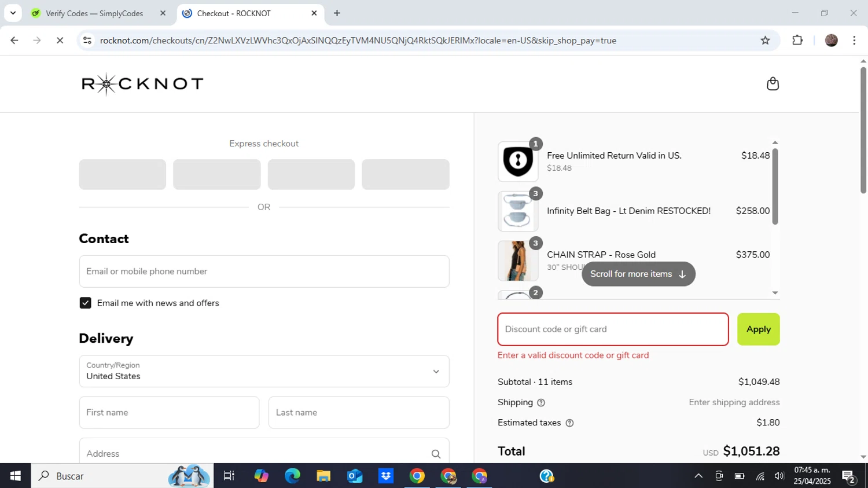Screen dimensions: 868x488
Task: Click the Infinity Belt Bag - Lt Denim item name
Action: click(x=628, y=211)
